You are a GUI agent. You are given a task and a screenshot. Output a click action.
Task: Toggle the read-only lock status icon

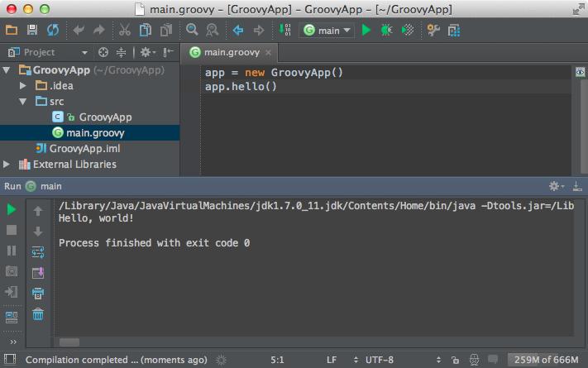click(455, 360)
